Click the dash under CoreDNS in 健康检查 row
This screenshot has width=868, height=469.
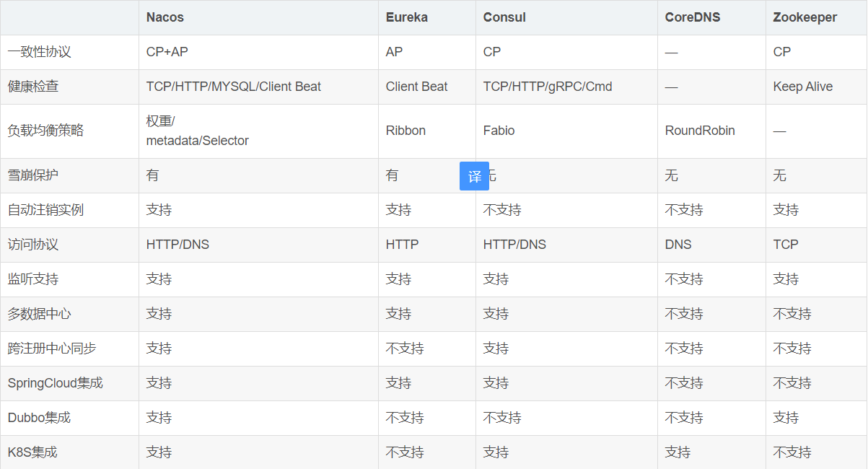click(x=672, y=87)
